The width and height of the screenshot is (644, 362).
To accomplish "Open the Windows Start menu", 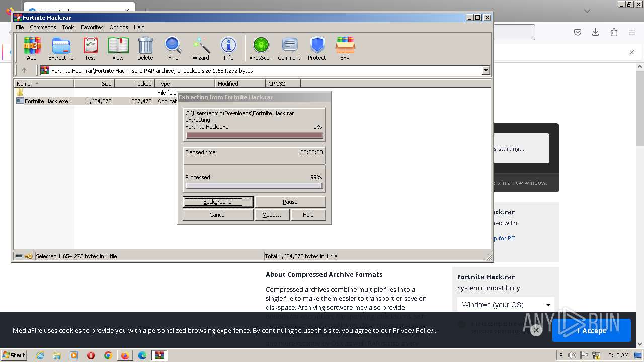I will 14,355.
